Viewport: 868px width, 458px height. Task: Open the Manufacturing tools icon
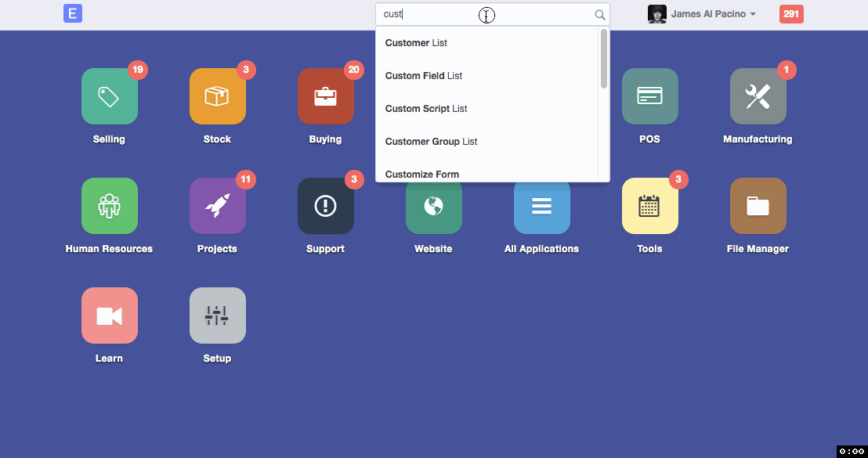[x=758, y=96]
